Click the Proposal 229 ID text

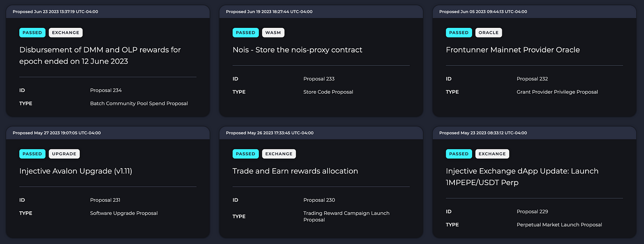tap(532, 212)
